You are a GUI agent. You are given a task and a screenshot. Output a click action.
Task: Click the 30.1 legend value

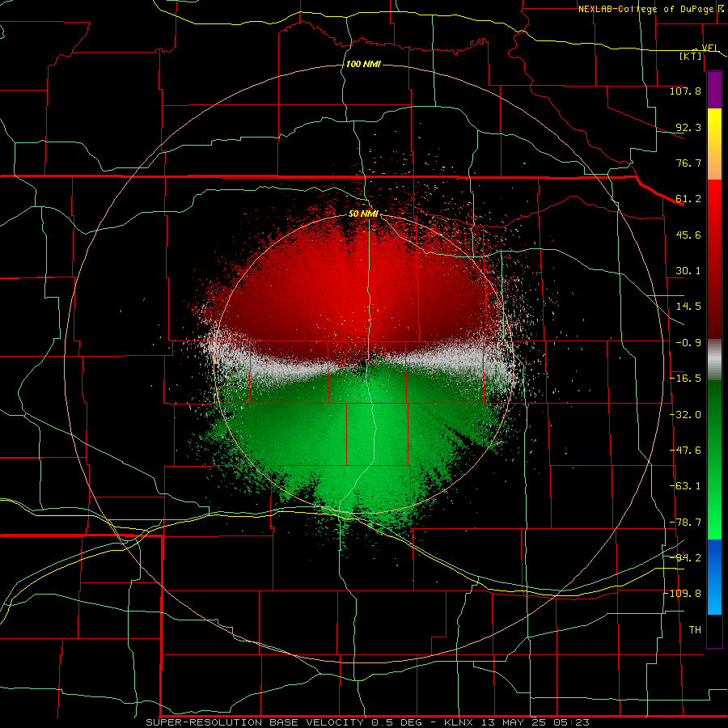[x=688, y=271]
